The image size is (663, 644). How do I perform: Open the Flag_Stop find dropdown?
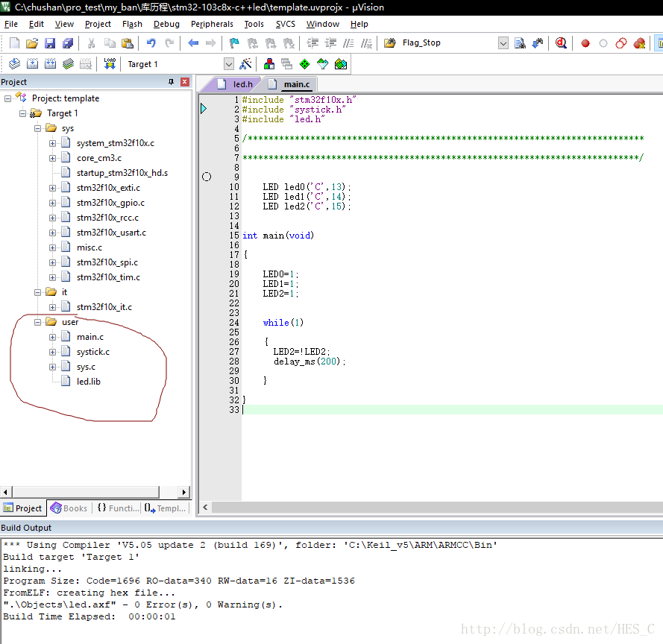[503, 43]
